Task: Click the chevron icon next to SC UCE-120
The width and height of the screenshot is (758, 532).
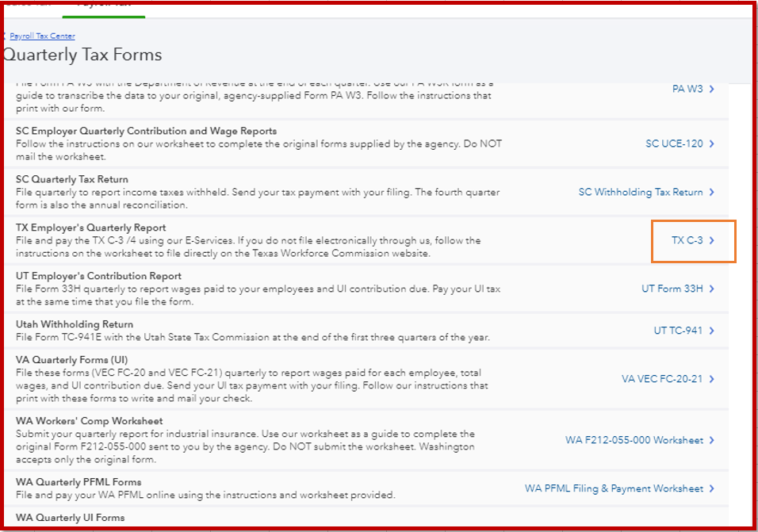Action: click(x=711, y=144)
